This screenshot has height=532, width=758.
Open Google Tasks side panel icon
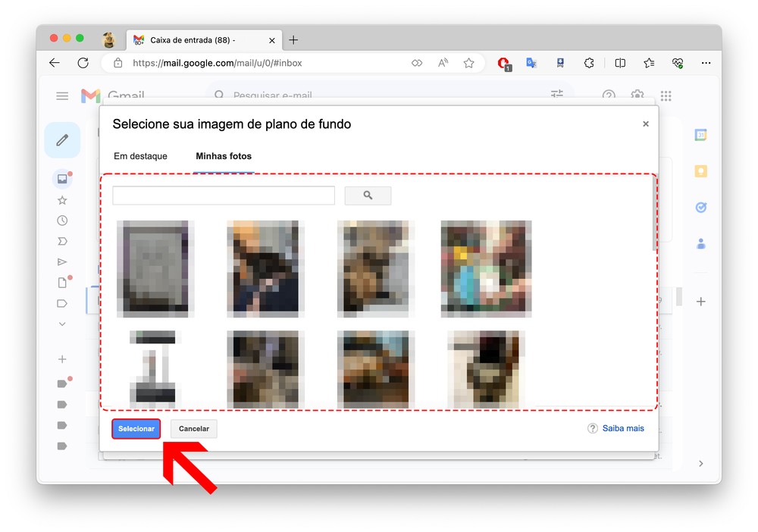pyautogui.click(x=701, y=208)
